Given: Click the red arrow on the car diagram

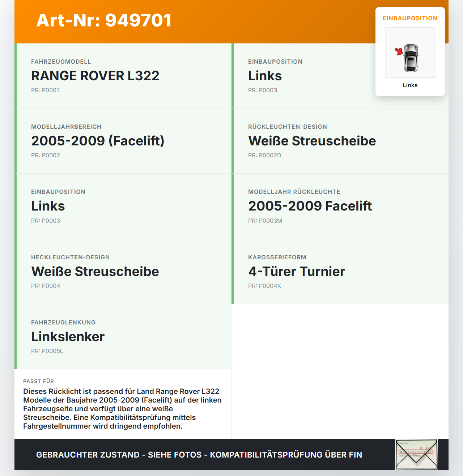Looking at the screenshot, I should pyautogui.click(x=399, y=52).
